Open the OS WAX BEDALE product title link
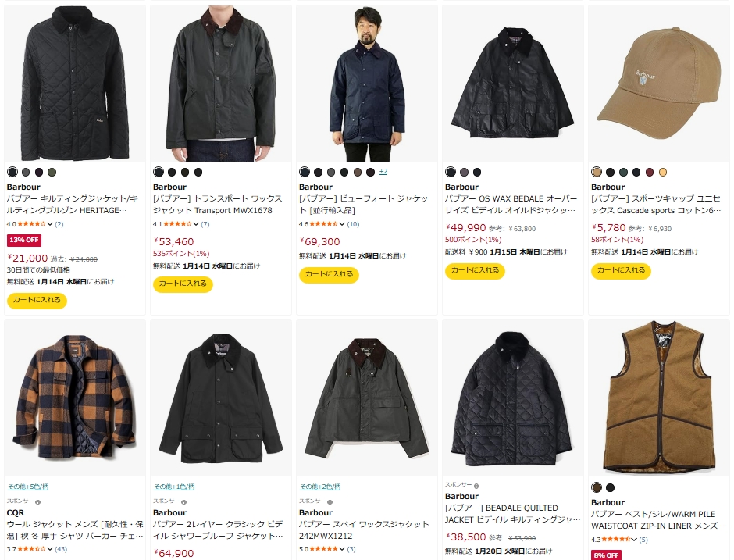Viewport: 734px width, 560px height. click(513, 204)
